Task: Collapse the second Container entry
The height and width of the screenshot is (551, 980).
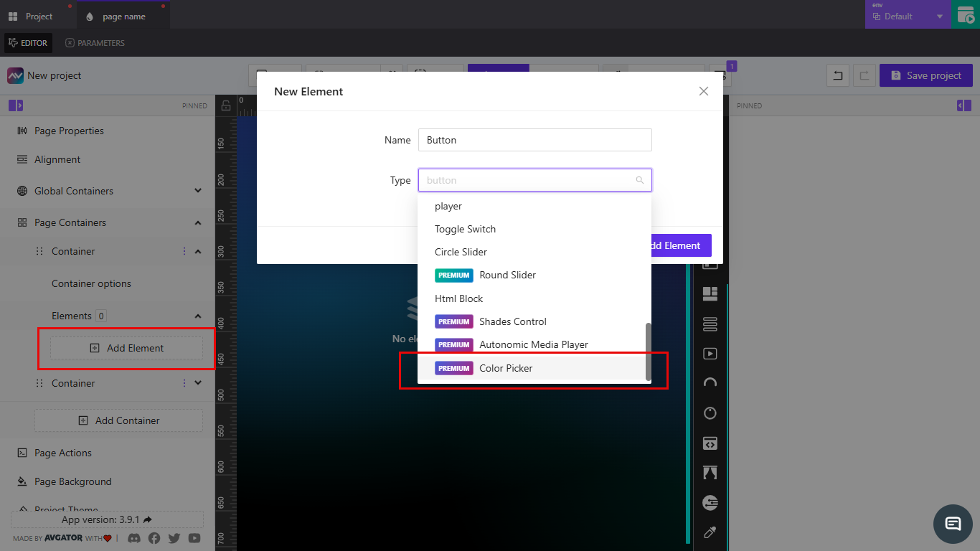Action: tap(197, 382)
